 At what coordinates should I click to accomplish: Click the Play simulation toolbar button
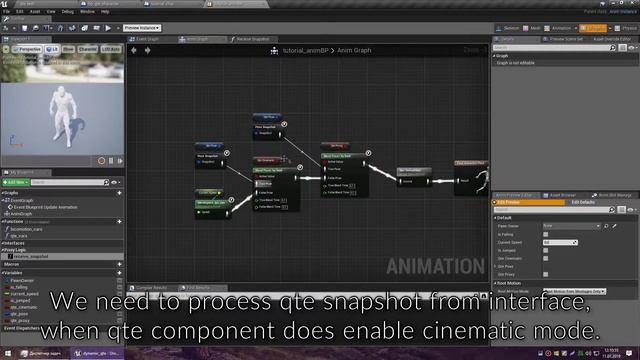coord(108,28)
